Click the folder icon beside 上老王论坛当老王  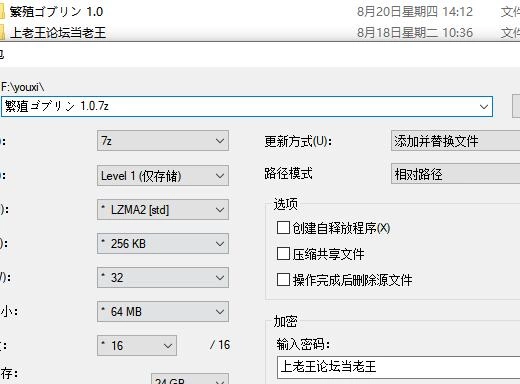tap(2, 33)
